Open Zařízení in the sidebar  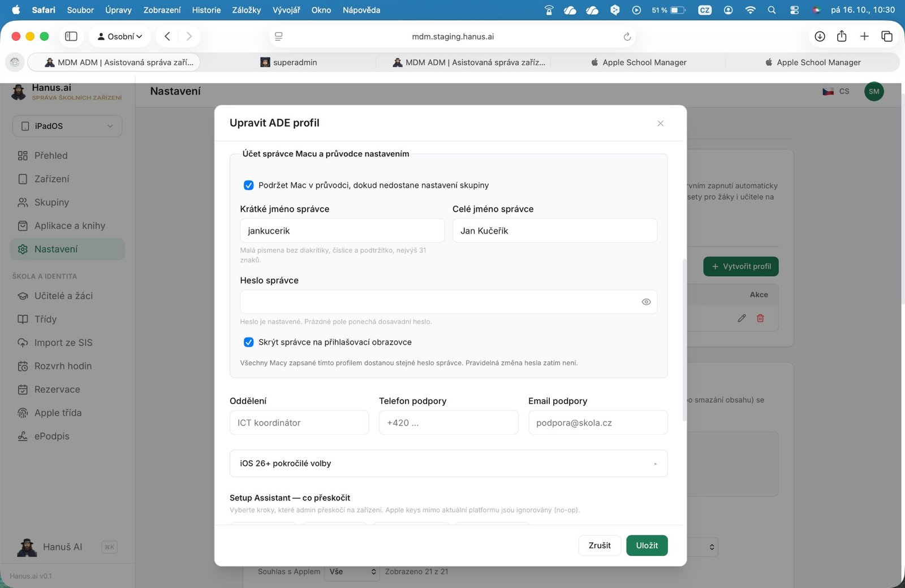[x=67, y=179]
